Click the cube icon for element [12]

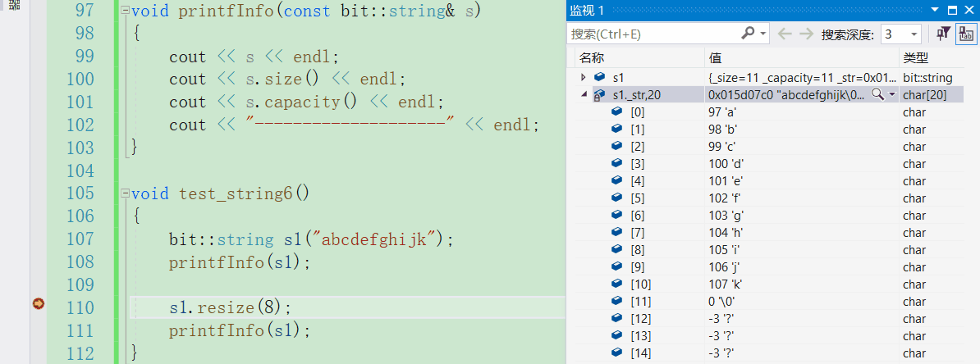click(x=617, y=319)
